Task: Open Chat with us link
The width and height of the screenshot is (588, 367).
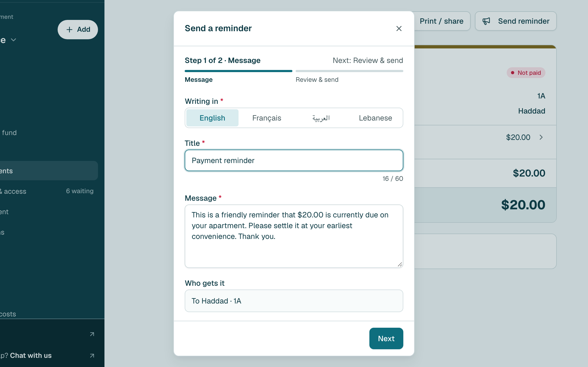Action: tap(31, 355)
